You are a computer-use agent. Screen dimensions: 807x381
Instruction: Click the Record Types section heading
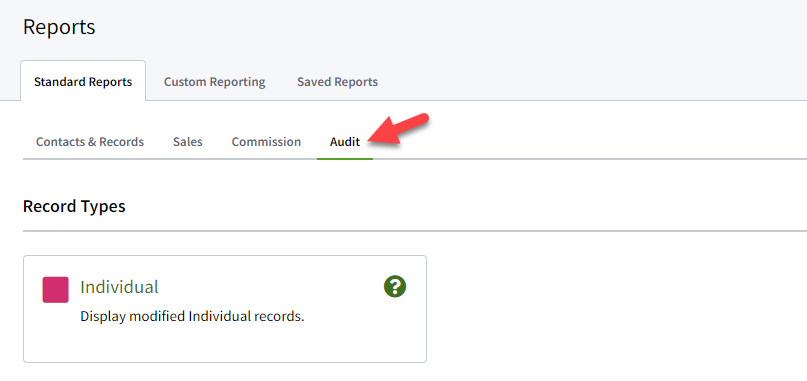(x=74, y=206)
